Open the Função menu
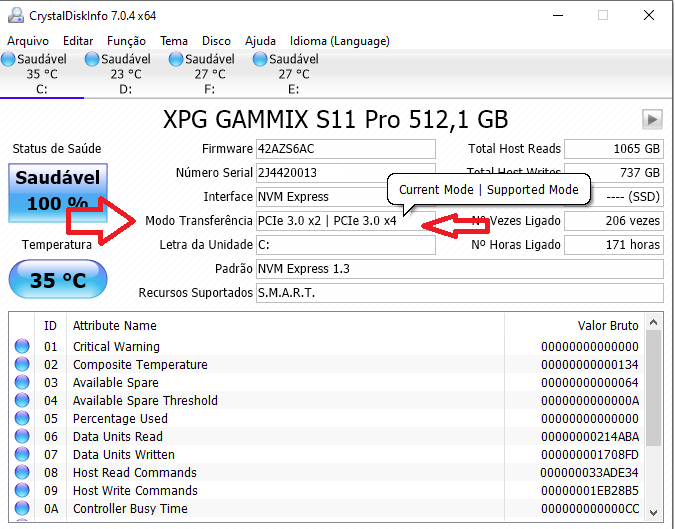Screen dimensions: 675x529 pos(126,41)
